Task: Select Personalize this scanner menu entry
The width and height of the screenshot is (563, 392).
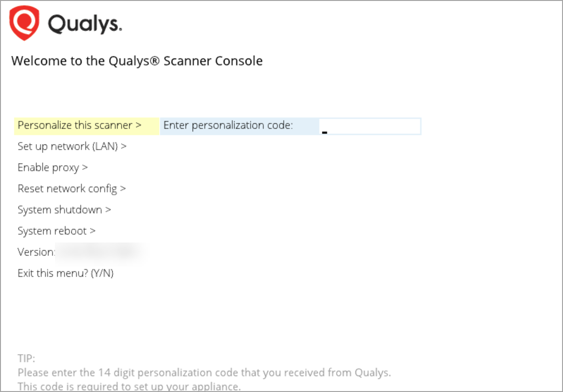Action: [x=79, y=125]
